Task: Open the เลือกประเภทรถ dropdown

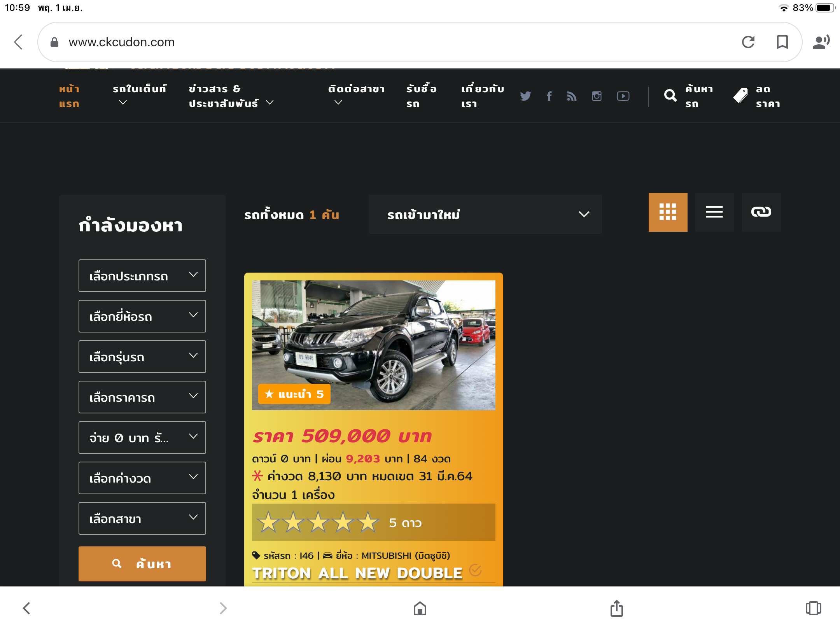Action: point(142,276)
